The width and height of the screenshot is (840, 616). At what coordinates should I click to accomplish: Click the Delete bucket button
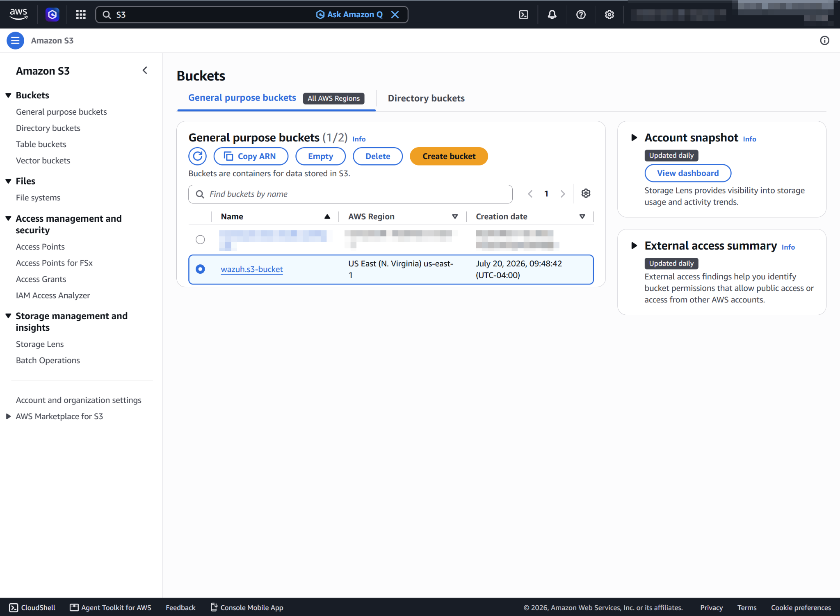click(x=378, y=156)
